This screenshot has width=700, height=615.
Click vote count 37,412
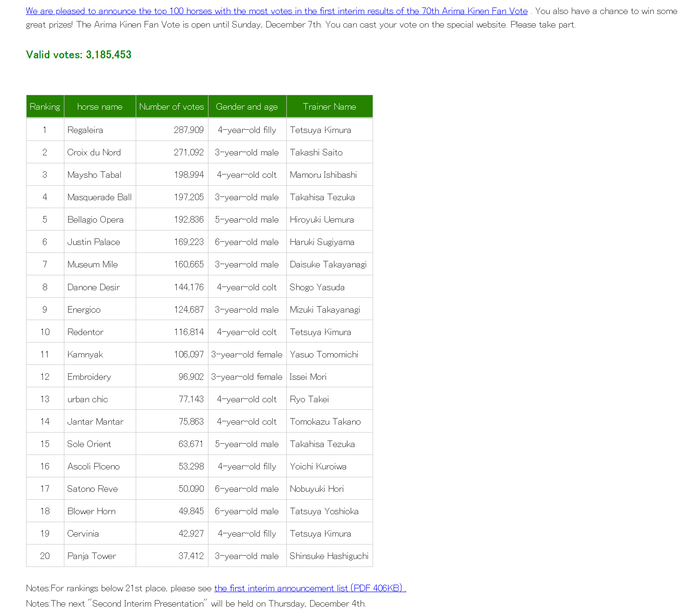coord(191,556)
